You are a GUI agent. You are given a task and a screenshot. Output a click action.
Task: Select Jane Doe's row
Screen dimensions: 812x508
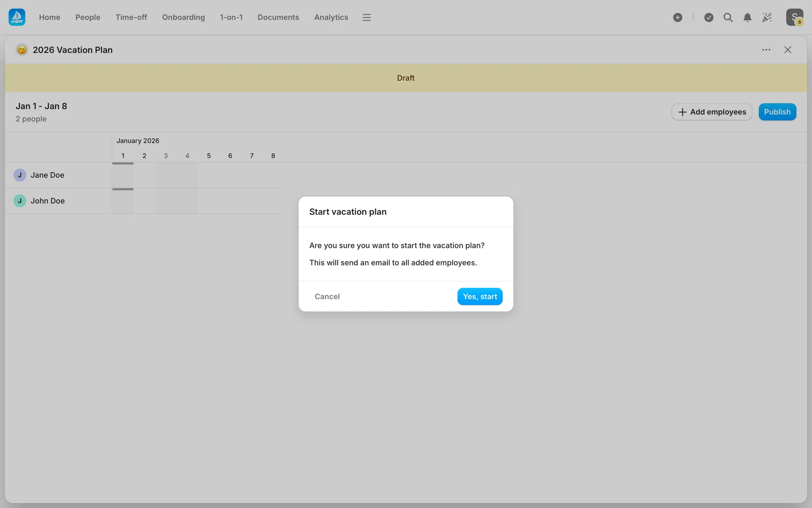coord(47,175)
